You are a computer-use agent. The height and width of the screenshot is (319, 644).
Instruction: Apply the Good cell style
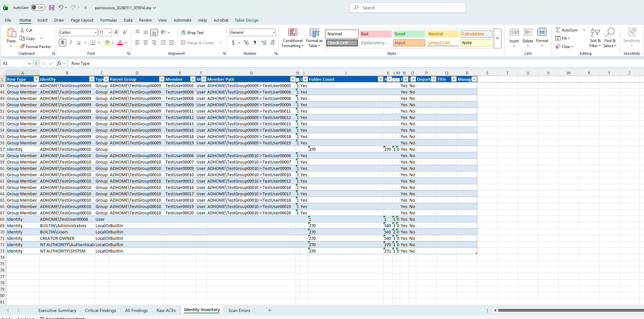pos(409,34)
